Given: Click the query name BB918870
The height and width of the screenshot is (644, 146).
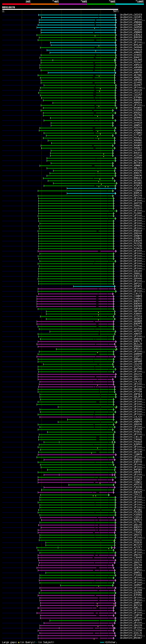Looking at the screenshot, I should (8, 8).
